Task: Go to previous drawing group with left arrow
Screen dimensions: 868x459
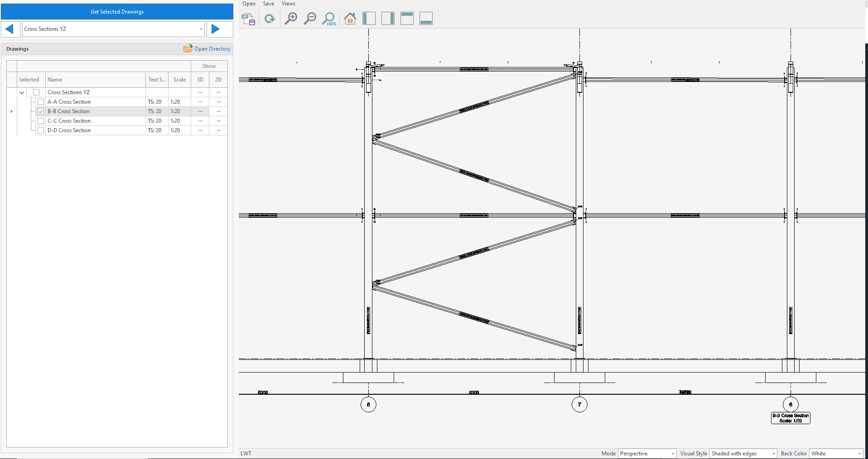Action: pos(10,29)
